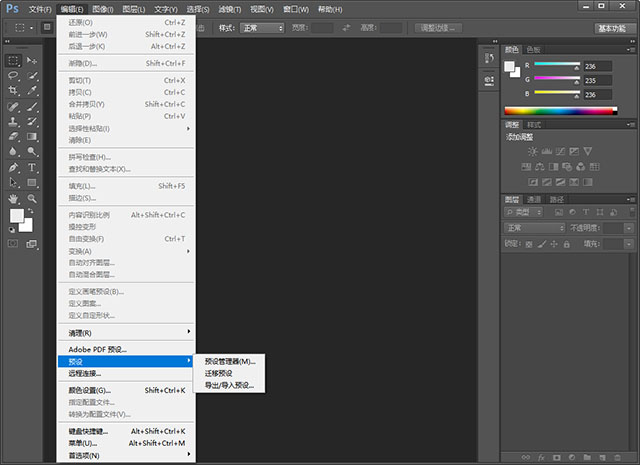Select the Rectangular Marquee tool
640x465 pixels.
[x=13, y=60]
